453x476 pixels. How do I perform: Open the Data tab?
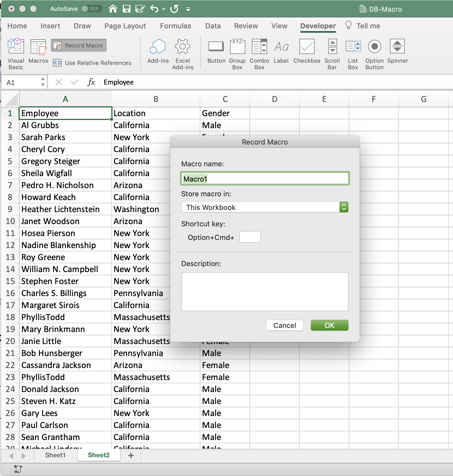pos(213,26)
